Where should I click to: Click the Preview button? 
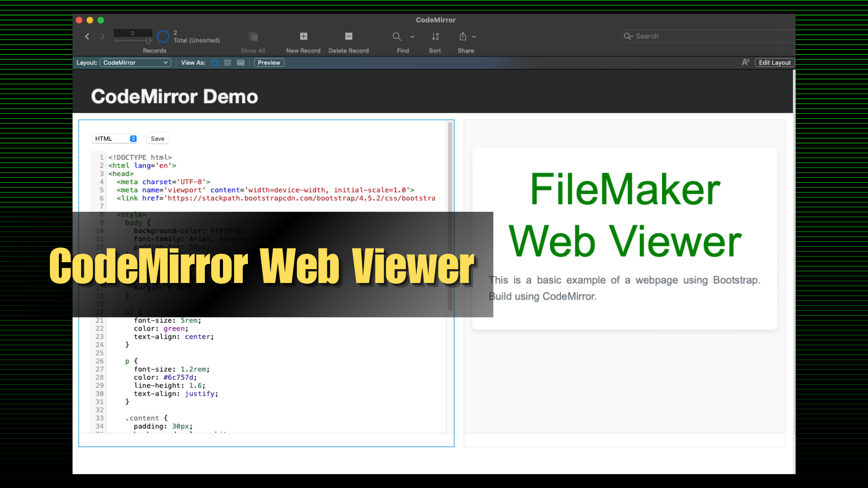click(x=269, y=63)
